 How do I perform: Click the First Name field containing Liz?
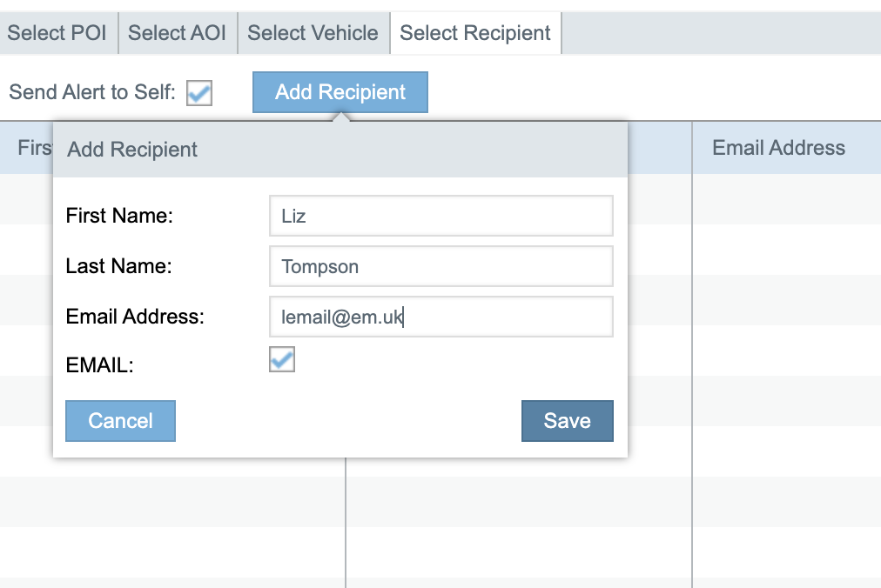pos(440,216)
